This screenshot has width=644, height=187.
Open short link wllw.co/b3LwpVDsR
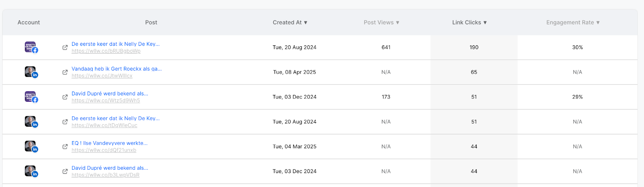point(105,175)
